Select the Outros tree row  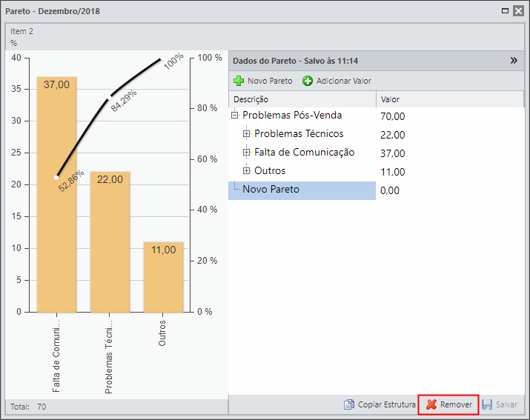tap(377, 171)
